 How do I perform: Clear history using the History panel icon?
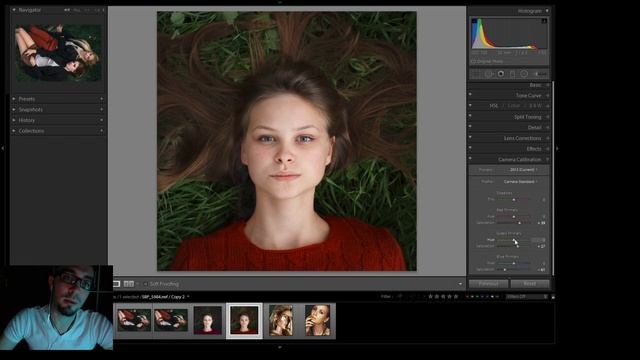(x=102, y=120)
